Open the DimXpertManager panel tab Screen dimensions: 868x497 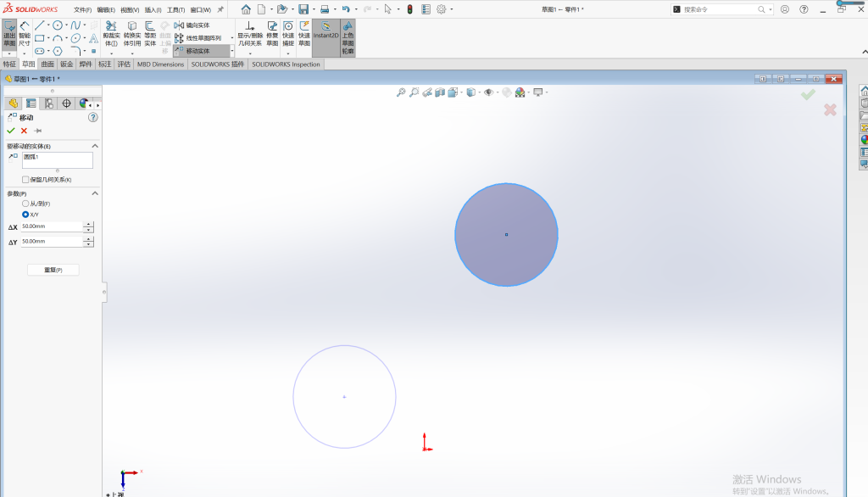click(66, 103)
